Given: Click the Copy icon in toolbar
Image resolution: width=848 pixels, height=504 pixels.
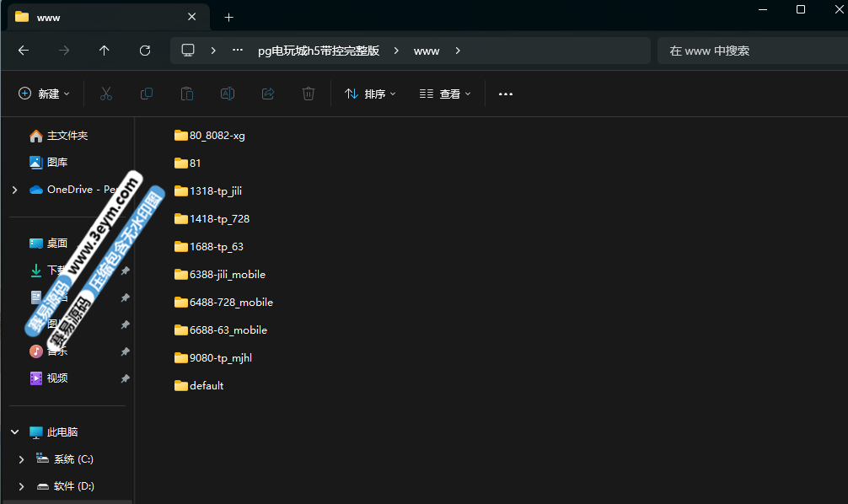Looking at the screenshot, I should click(x=147, y=94).
